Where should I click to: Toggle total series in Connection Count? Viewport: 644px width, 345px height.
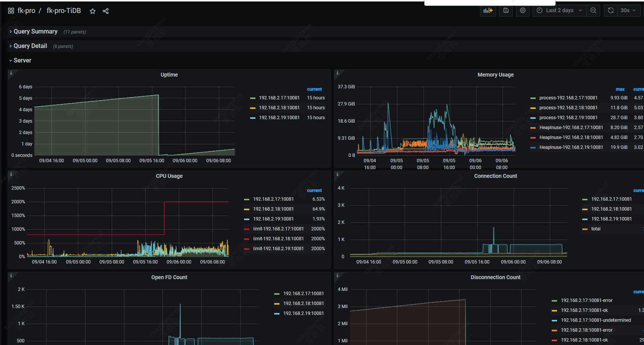596,229
